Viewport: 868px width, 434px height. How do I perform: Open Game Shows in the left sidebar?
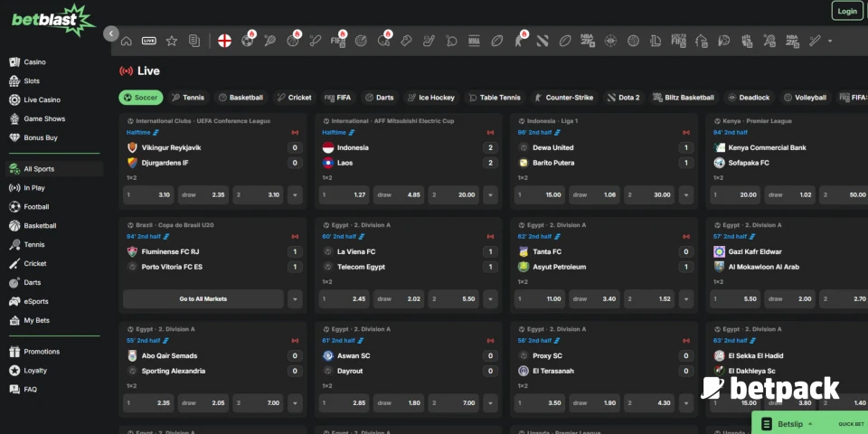pos(44,118)
